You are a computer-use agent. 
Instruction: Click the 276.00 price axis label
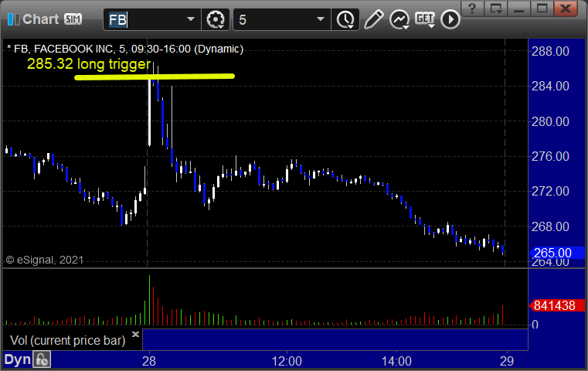pos(550,156)
